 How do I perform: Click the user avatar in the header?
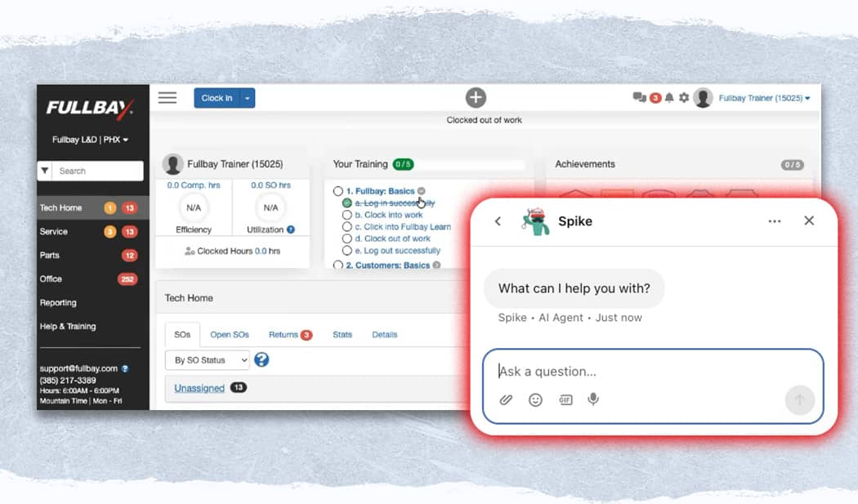tap(703, 98)
